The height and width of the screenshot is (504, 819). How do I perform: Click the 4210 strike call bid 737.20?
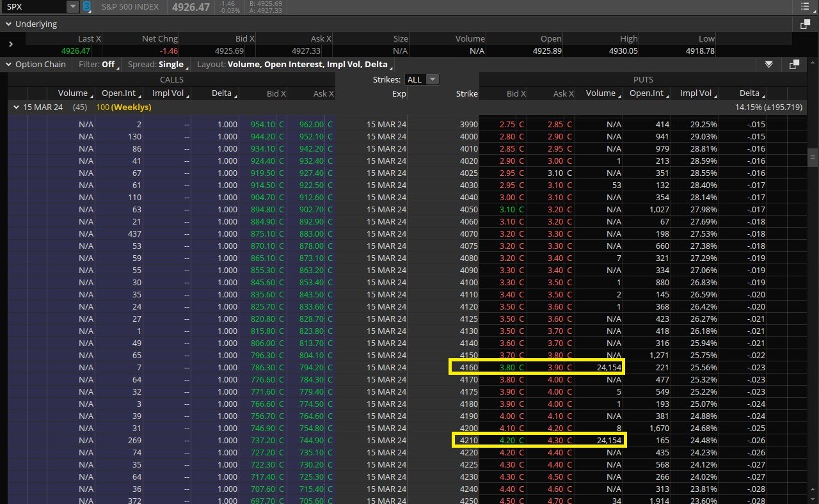click(x=262, y=440)
